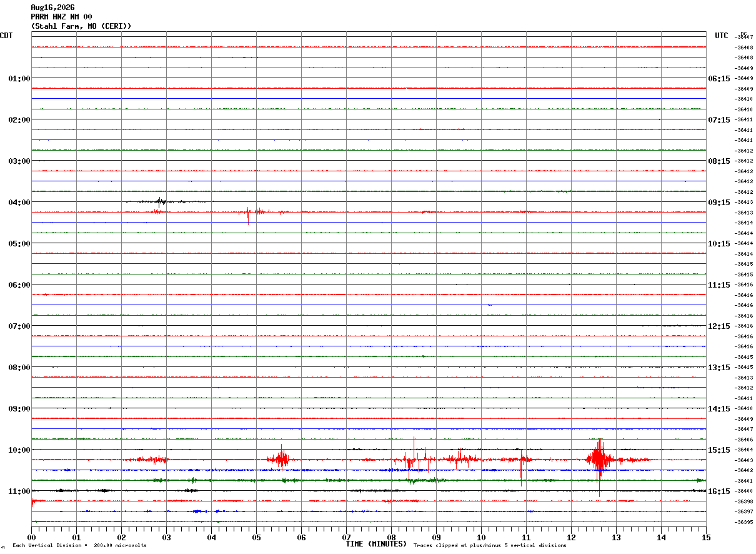Screen dimensions: 756x554
Task: Click the traces clipped footnote text
Action: 490,546
